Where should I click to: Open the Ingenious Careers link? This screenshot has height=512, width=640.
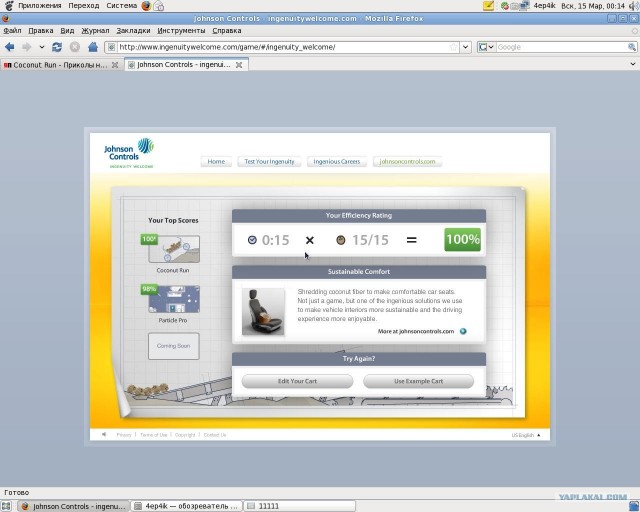(x=337, y=162)
